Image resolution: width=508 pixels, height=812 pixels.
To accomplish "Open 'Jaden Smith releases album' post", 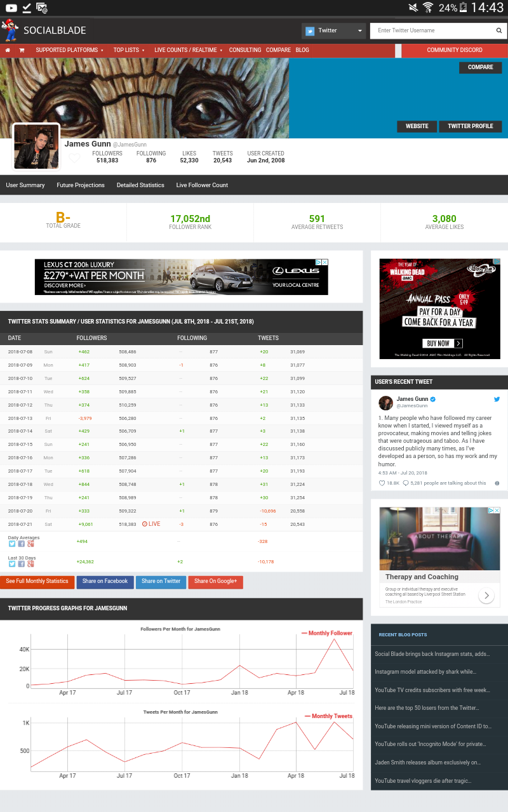I will (428, 763).
